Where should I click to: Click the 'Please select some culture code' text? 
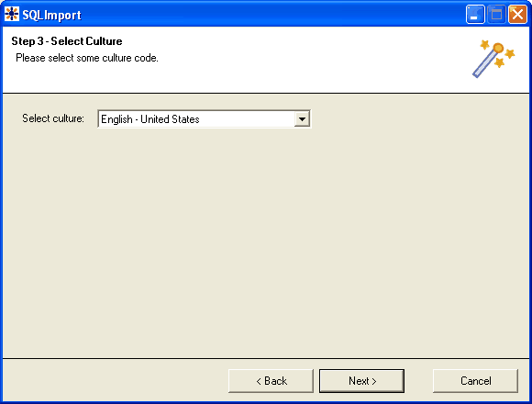coord(87,58)
